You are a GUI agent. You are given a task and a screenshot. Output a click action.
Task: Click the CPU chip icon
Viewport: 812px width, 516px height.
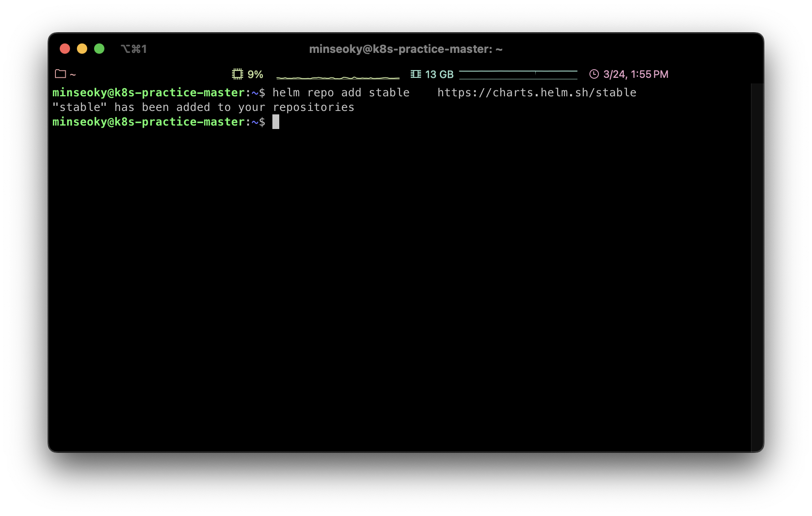(237, 74)
